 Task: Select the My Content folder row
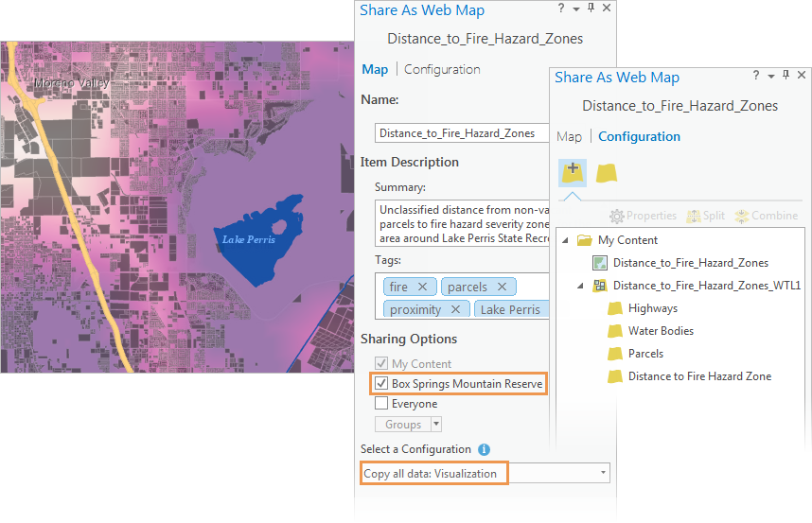627,240
